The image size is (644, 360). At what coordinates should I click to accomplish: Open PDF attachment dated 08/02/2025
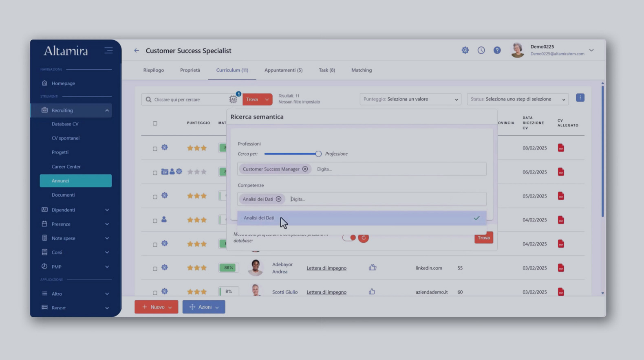coord(561,148)
